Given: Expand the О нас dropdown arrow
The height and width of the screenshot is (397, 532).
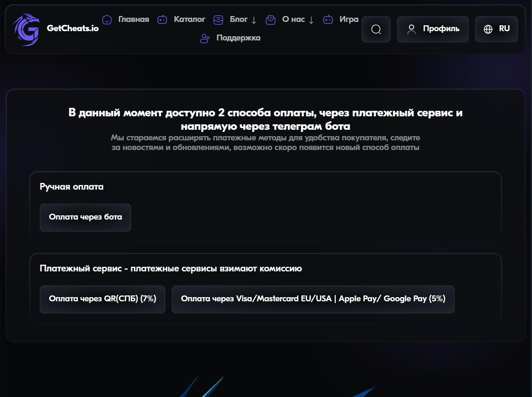Looking at the screenshot, I should [311, 20].
